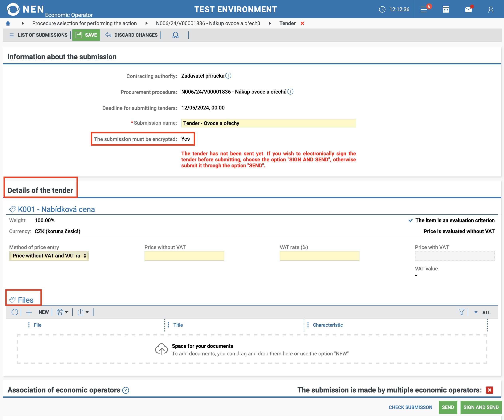Click the certificate ribbon icon in toolbar

[175, 35]
